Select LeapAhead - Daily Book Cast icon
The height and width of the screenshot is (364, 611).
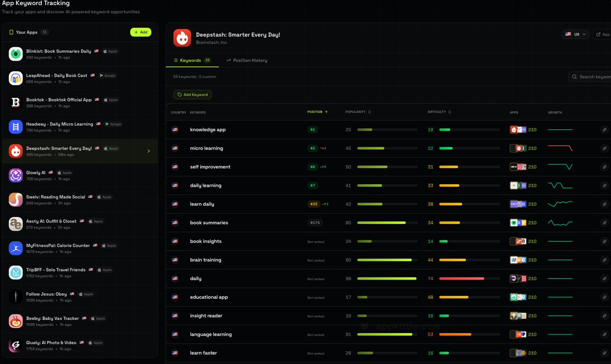pos(16,78)
